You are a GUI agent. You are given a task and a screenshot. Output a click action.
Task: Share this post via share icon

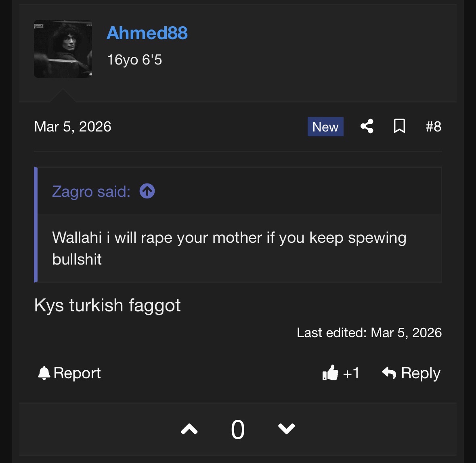pyautogui.click(x=367, y=126)
